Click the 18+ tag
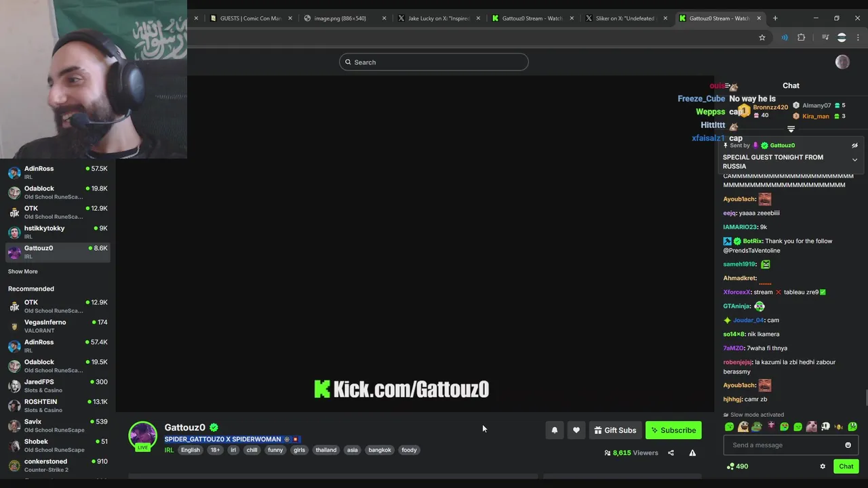The width and height of the screenshot is (868, 488). click(215, 450)
